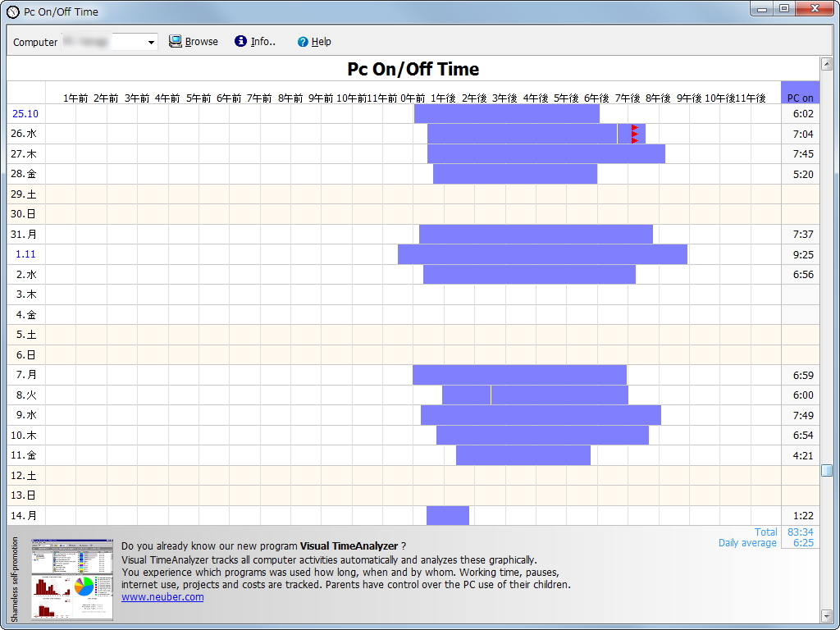Screen dimensions: 840x630
Task: Click the row label 13.日
Action: (x=24, y=495)
